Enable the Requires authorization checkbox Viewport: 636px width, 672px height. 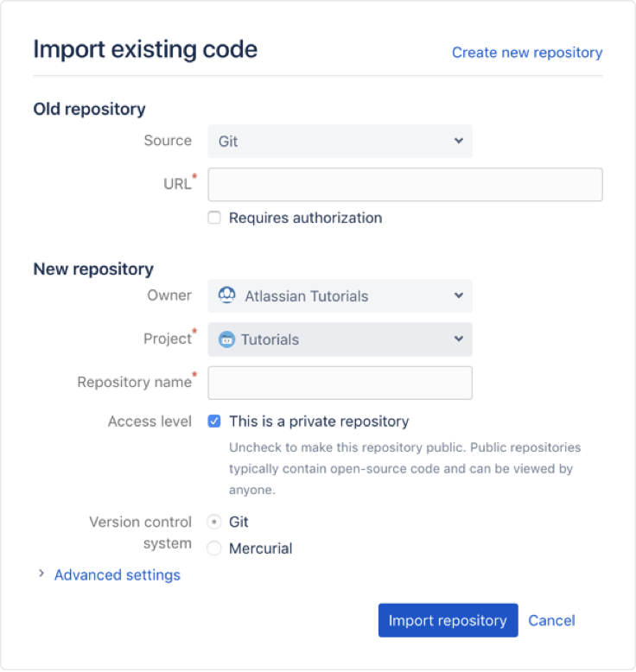pos(214,219)
